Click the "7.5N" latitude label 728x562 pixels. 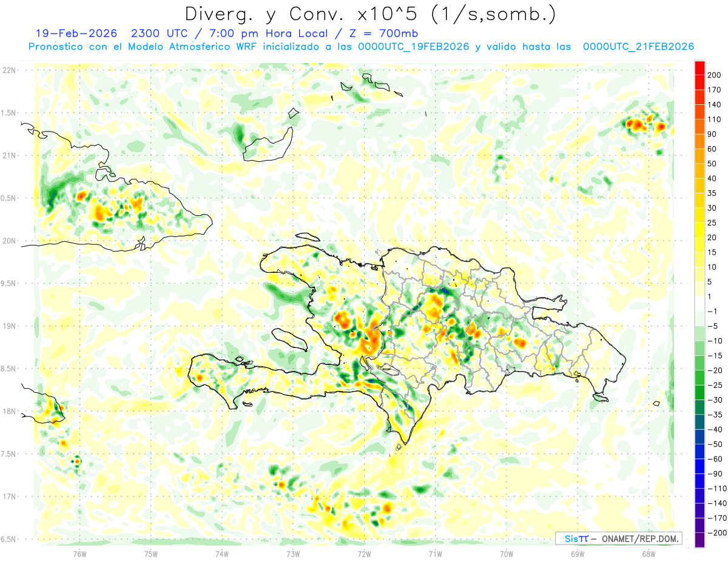[9, 453]
